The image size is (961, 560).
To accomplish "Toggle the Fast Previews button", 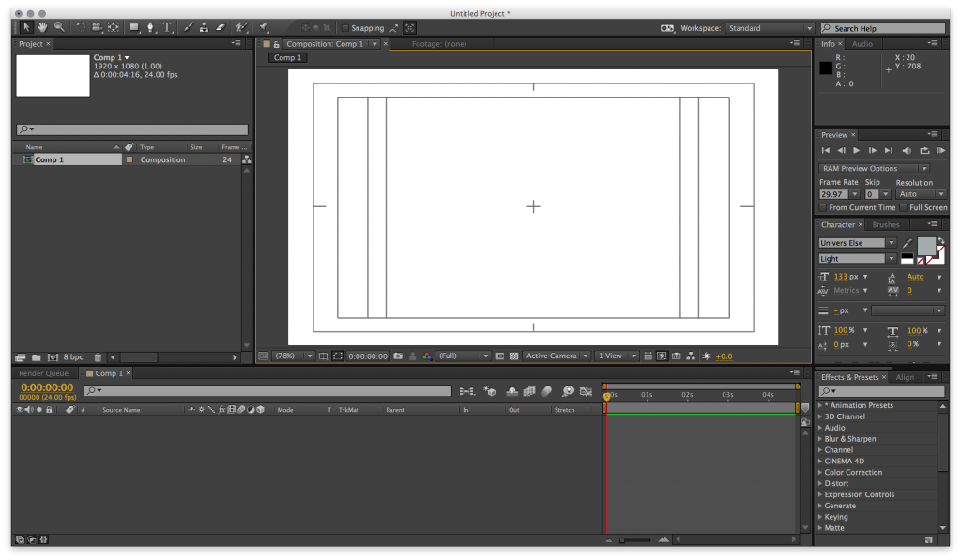I will (662, 356).
